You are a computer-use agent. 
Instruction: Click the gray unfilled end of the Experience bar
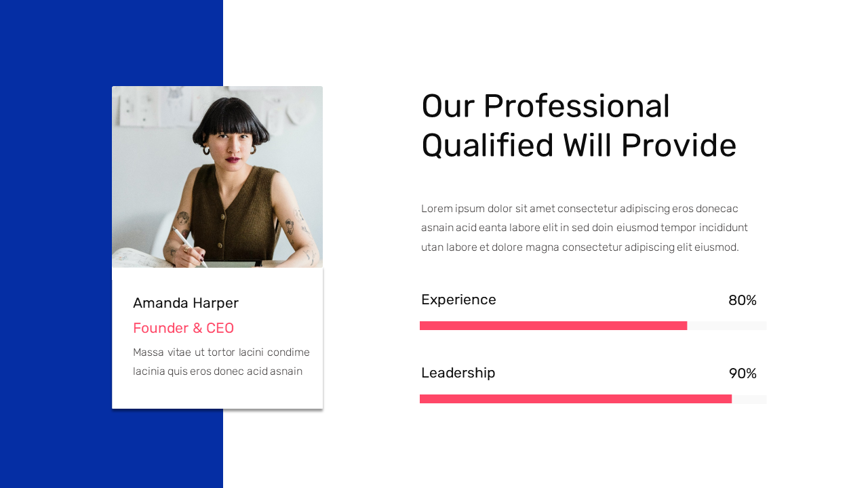coord(726,326)
